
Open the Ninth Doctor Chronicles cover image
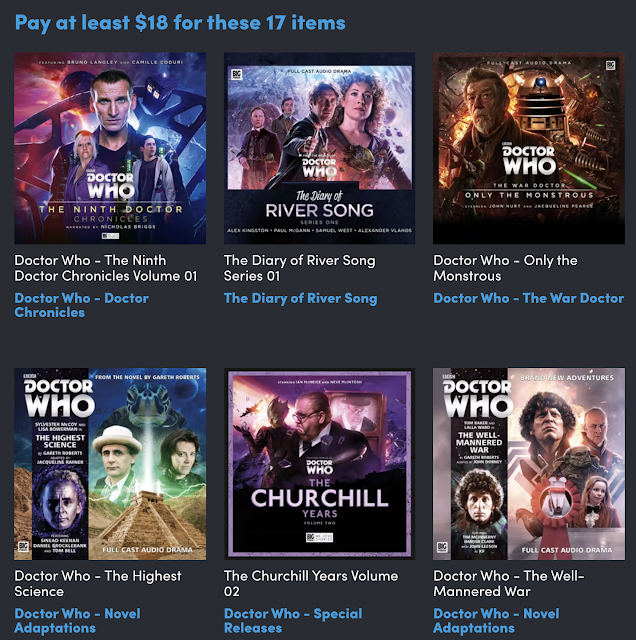pos(110,148)
